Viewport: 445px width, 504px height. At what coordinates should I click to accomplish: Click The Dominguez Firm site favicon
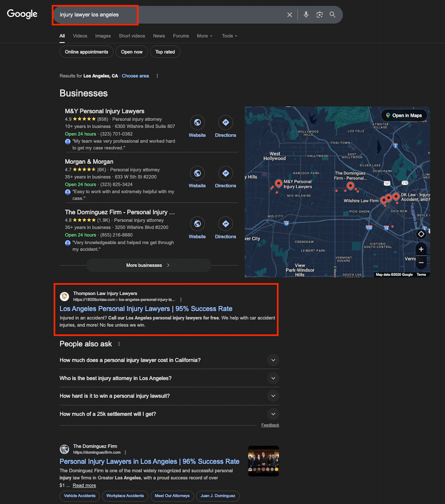[65, 449]
